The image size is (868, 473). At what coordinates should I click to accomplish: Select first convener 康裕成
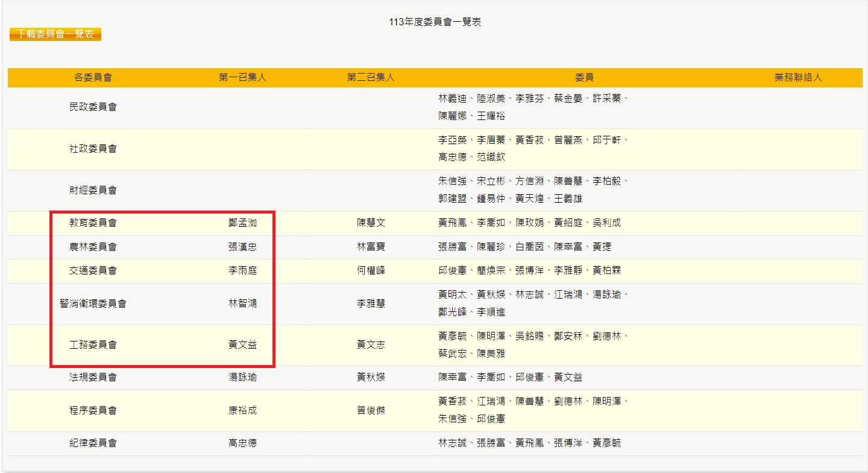(242, 411)
